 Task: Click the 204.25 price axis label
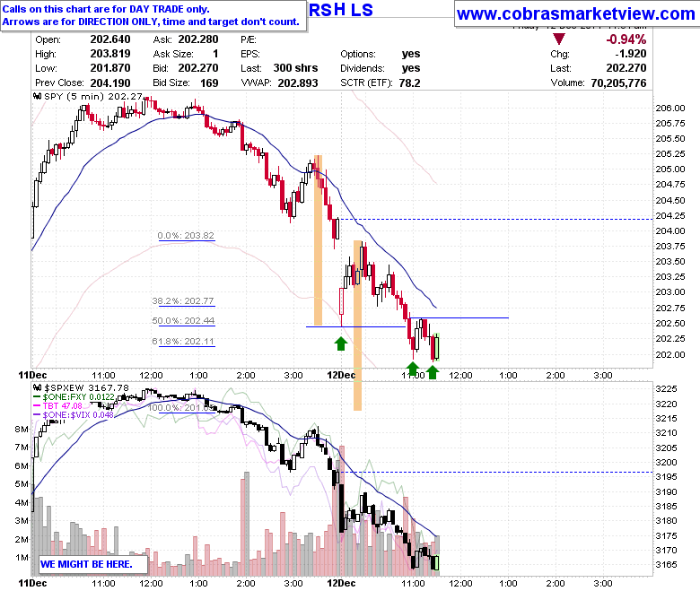670,216
